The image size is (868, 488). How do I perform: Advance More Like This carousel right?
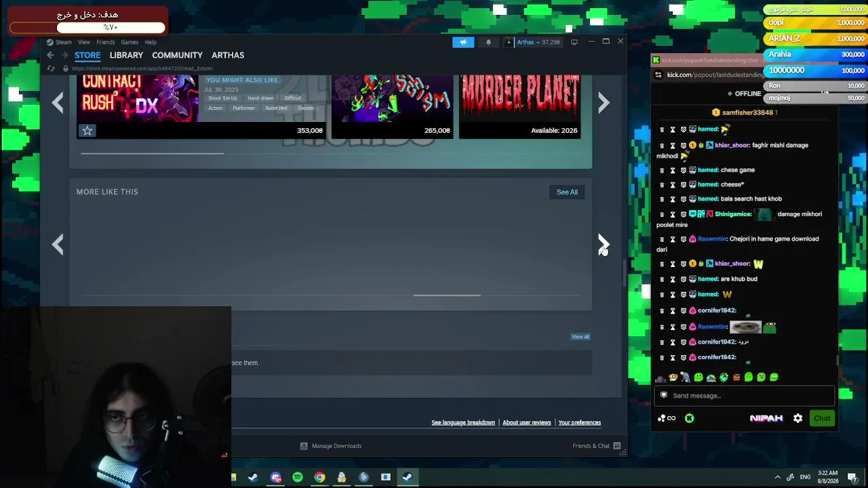coord(604,244)
